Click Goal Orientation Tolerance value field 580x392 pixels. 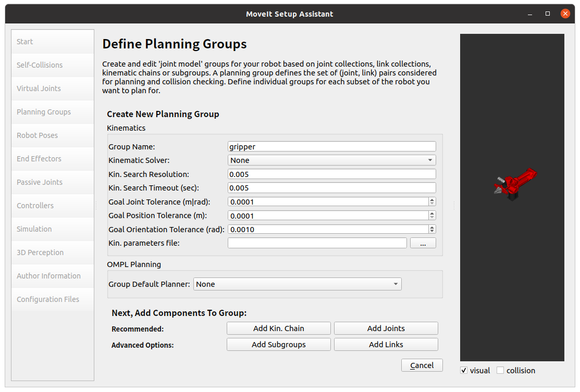tap(328, 230)
